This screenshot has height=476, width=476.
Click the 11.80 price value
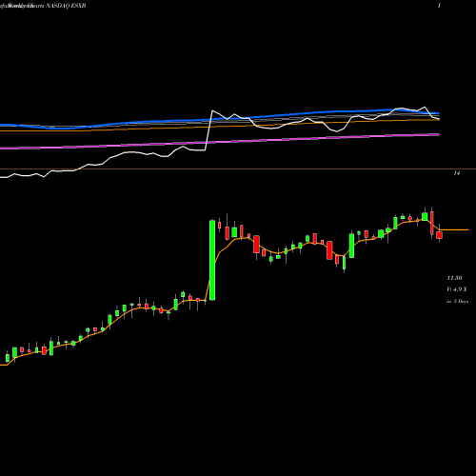454,278
